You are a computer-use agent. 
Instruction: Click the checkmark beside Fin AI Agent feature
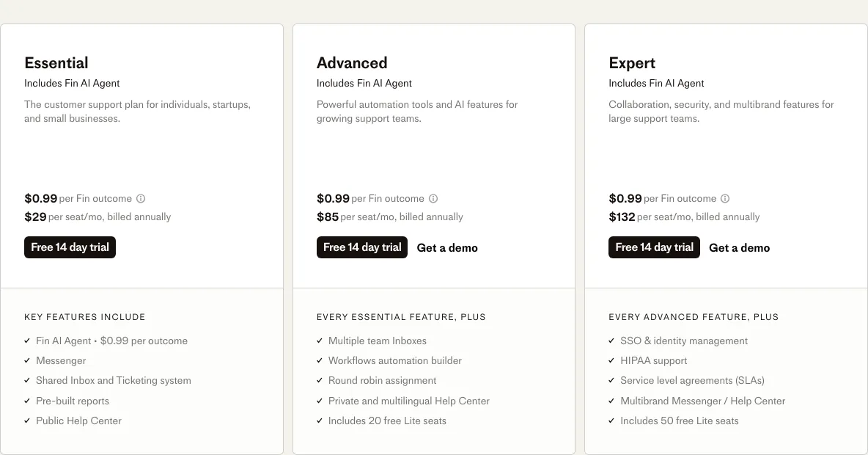pyautogui.click(x=27, y=341)
